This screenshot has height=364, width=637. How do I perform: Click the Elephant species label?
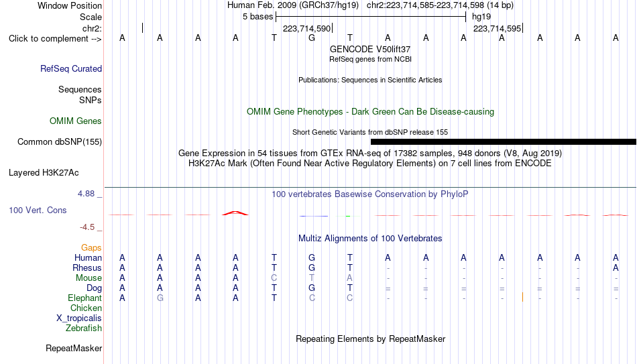(x=84, y=298)
